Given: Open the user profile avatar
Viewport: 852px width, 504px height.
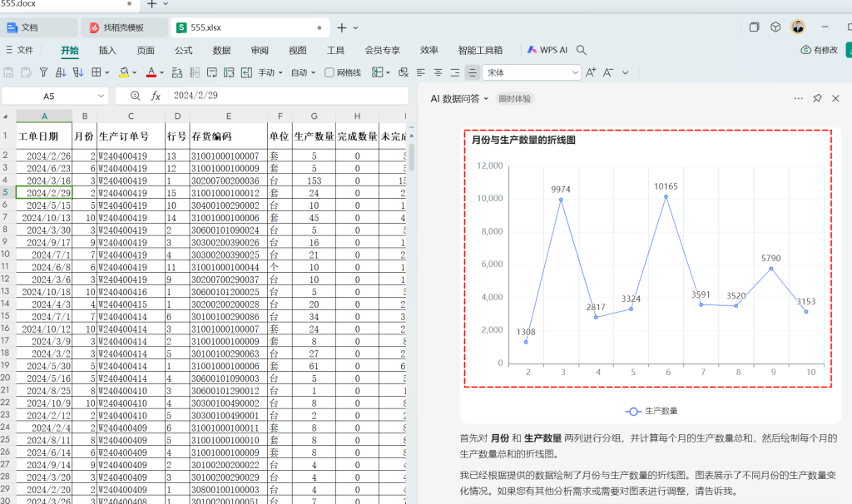Looking at the screenshot, I should (x=798, y=27).
